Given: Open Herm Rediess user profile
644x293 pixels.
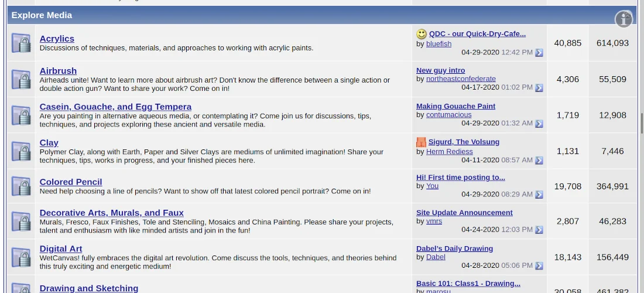Looking at the screenshot, I should [449, 151].
